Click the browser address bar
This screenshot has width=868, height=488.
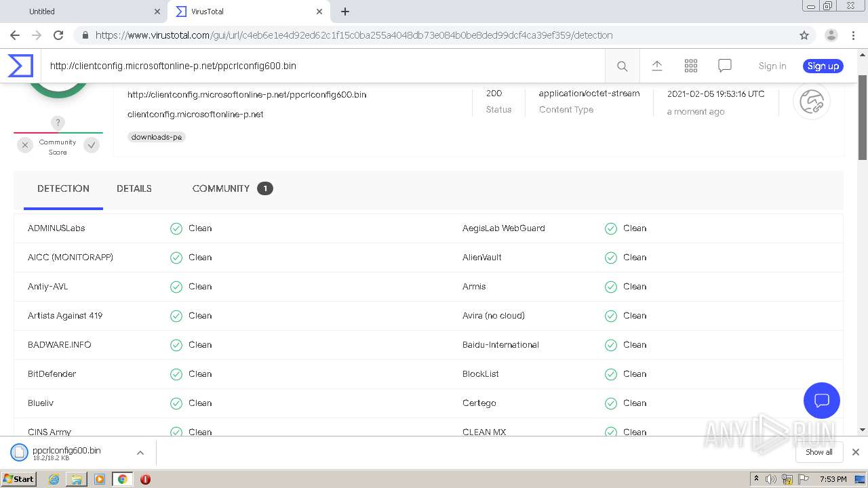tap(434, 35)
